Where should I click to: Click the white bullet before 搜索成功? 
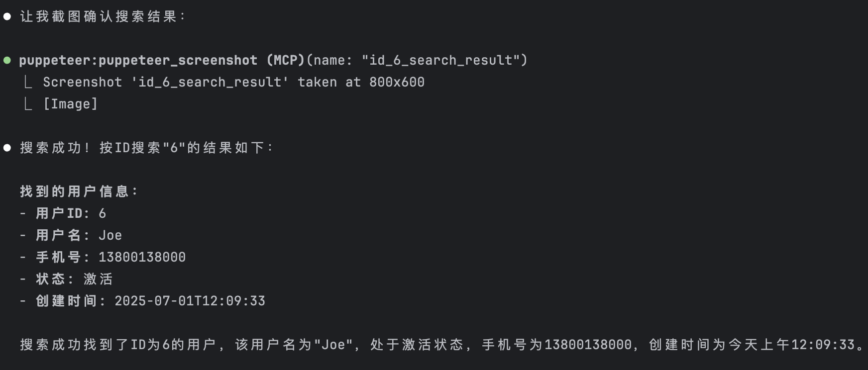(x=7, y=148)
